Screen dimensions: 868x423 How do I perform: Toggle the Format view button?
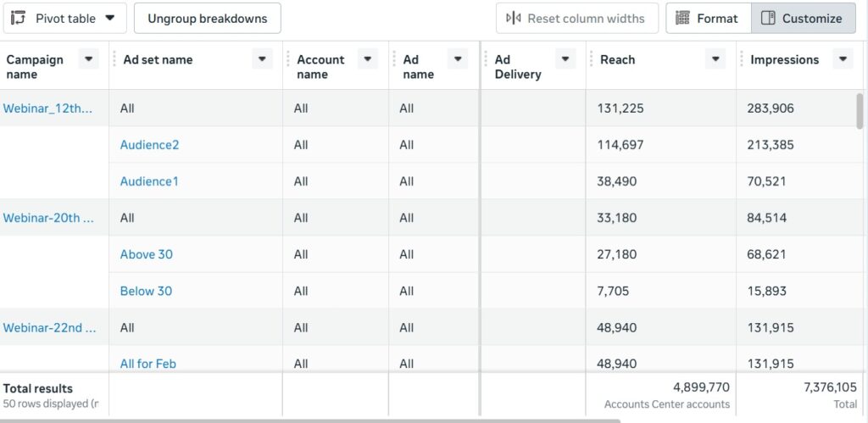pyautogui.click(x=708, y=18)
